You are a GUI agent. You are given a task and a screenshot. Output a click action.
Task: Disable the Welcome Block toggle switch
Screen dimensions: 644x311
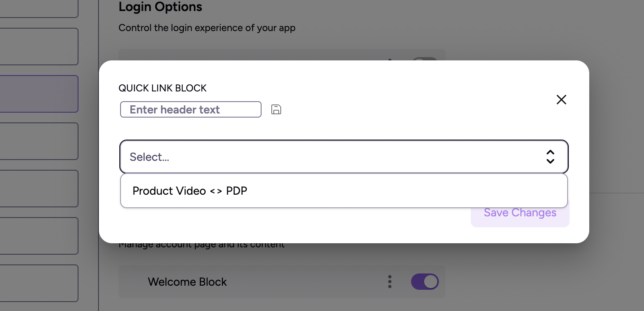(x=425, y=282)
